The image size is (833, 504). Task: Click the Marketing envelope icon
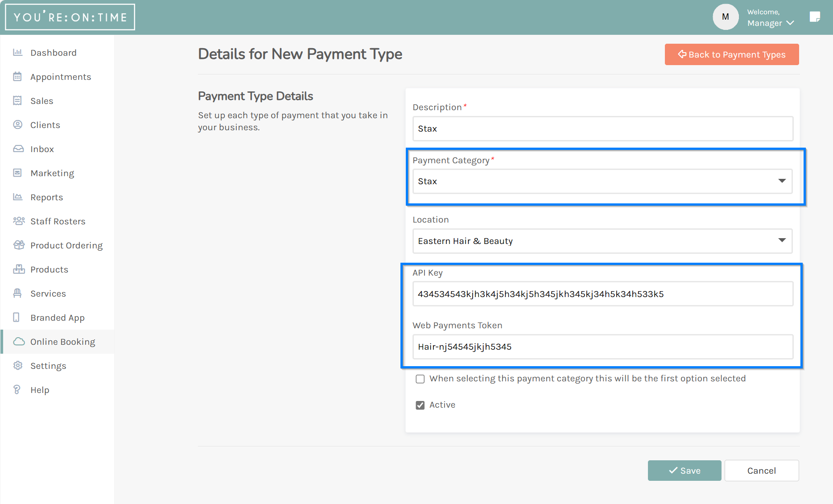[18, 173]
